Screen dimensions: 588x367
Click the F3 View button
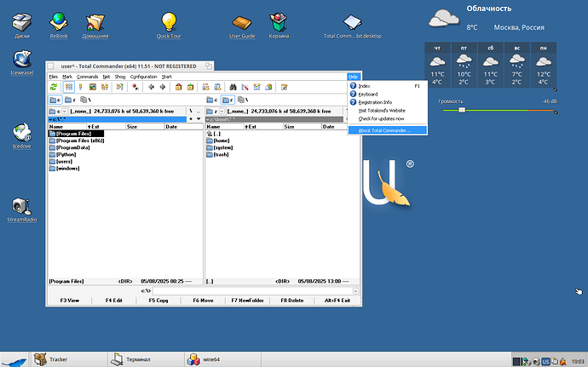(70, 301)
